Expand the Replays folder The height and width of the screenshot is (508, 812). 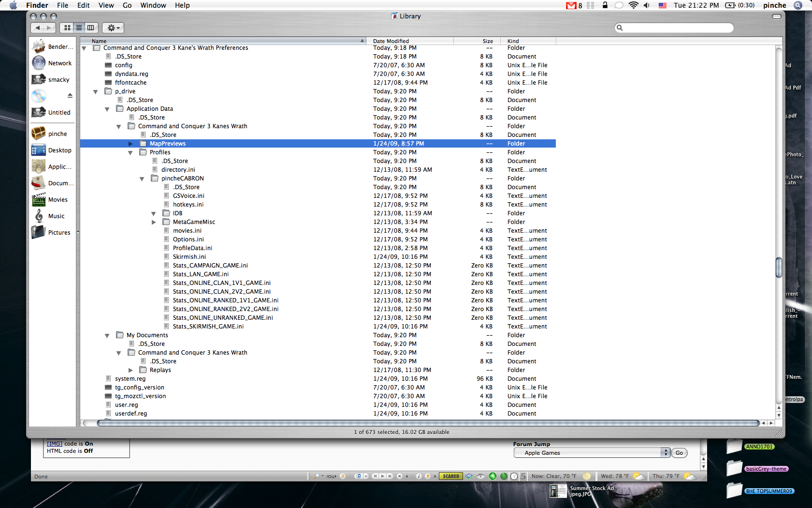click(x=130, y=370)
